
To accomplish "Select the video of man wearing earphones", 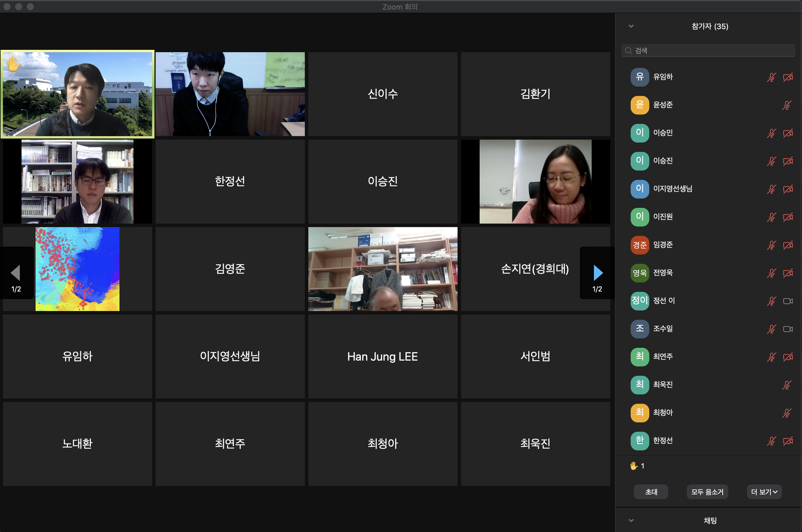I will [x=230, y=94].
